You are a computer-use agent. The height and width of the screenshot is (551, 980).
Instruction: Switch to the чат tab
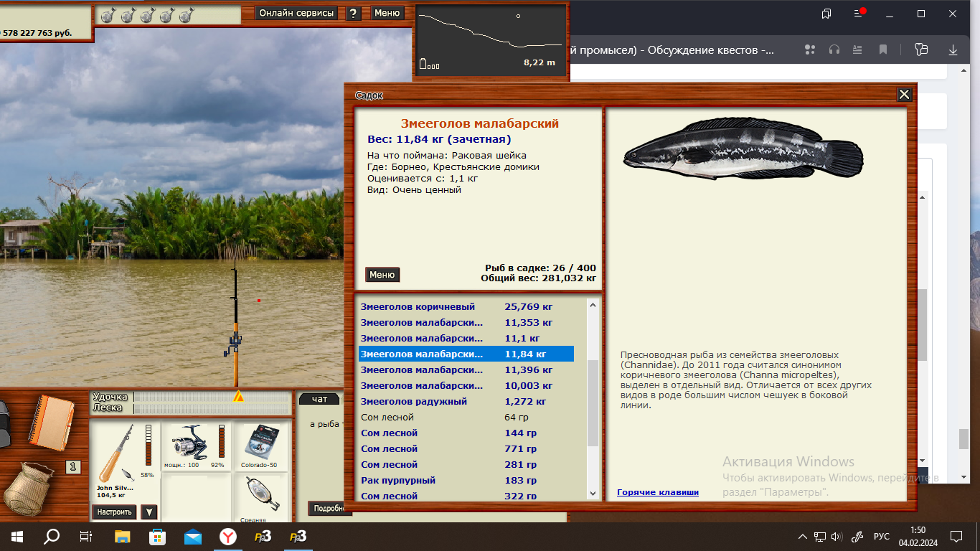coord(319,399)
